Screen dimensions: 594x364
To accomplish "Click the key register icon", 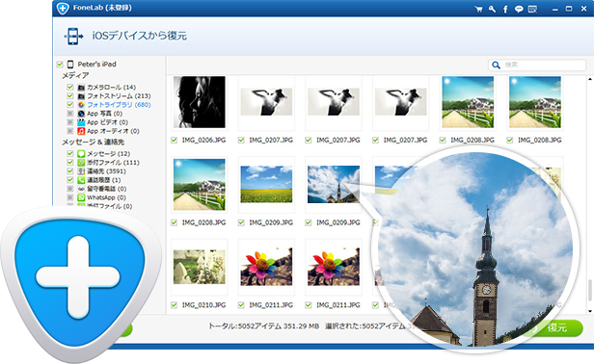I will [x=492, y=9].
